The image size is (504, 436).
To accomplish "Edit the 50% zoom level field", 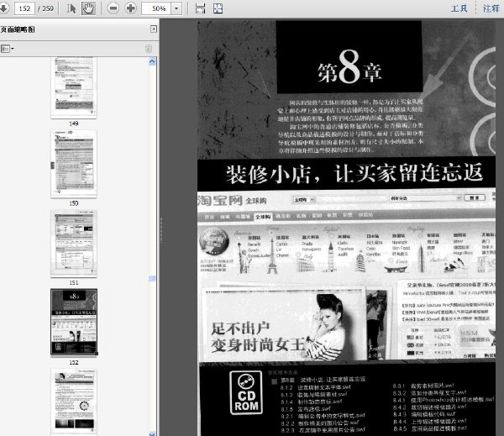I will [156, 8].
